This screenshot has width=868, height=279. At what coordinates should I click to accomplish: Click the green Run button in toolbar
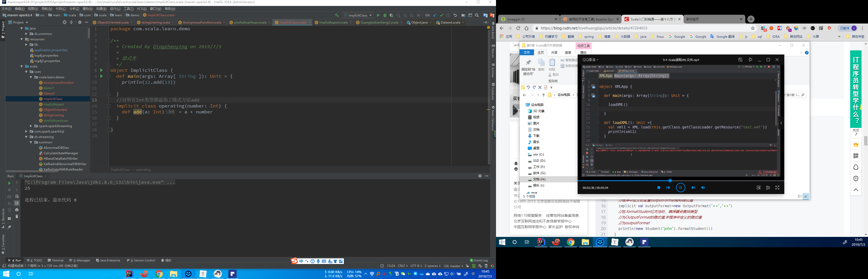coord(378,15)
